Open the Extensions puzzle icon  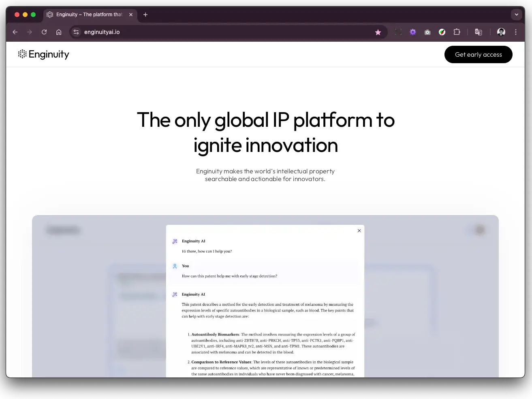tap(457, 32)
